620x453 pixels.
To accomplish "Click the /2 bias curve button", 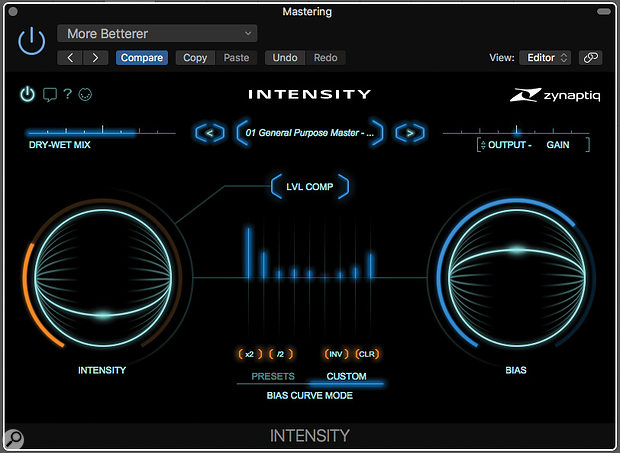I will (x=280, y=354).
